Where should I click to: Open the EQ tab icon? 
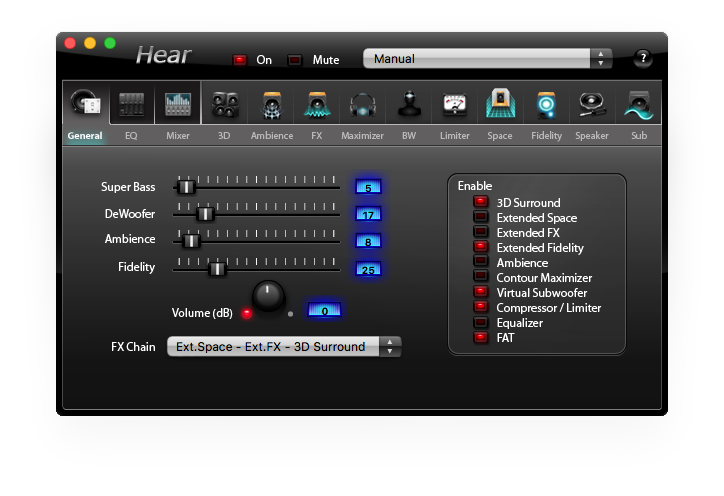[x=131, y=104]
